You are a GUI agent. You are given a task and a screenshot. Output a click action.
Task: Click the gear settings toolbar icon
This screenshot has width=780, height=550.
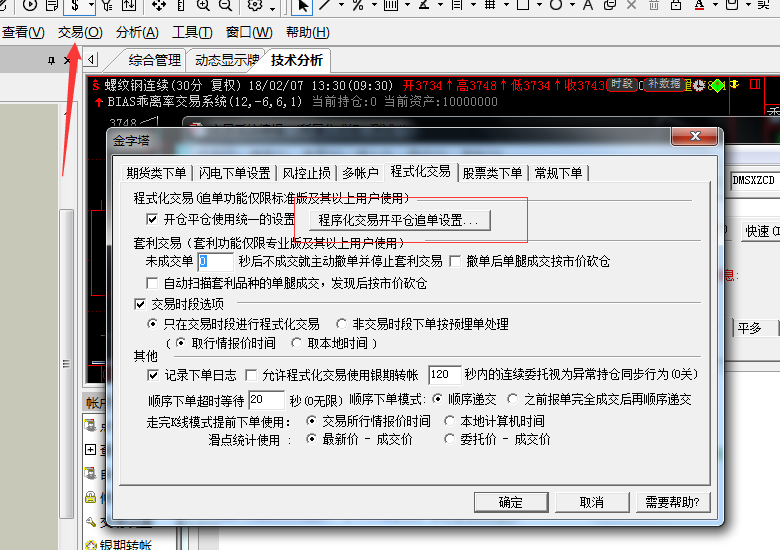click(x=255, y=5)
